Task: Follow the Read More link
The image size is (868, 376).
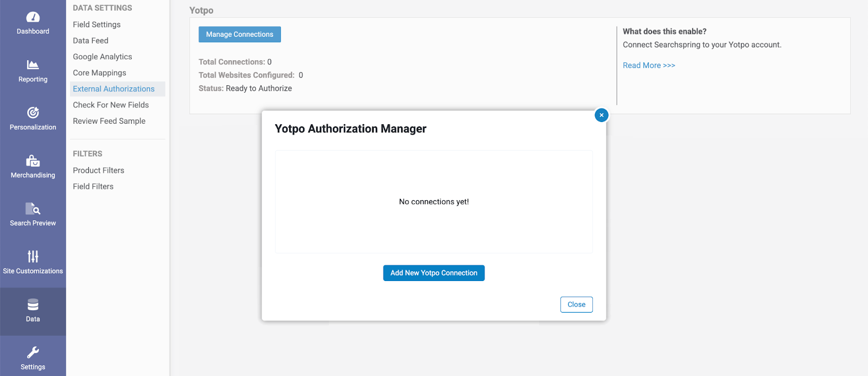Action: tap(649, 65)
